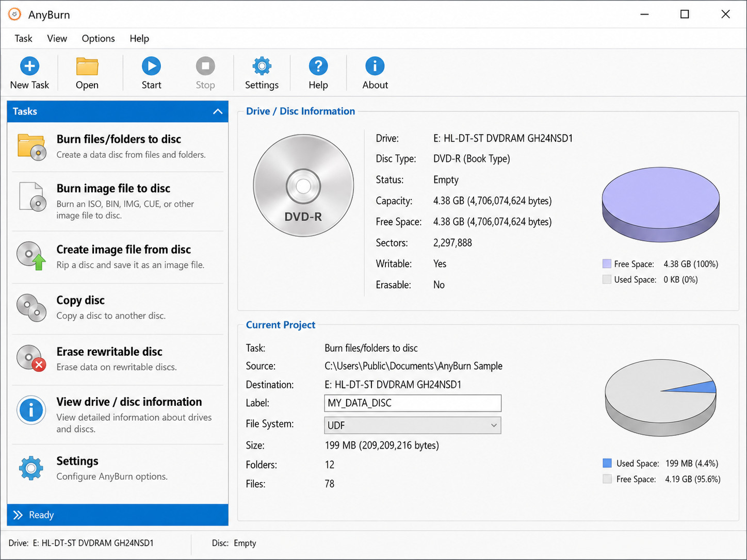Click the Task value 'Burn files/folders to disc' in Current Project
The width and height of the screenshot is (747, 560).
tap(371, 348)
